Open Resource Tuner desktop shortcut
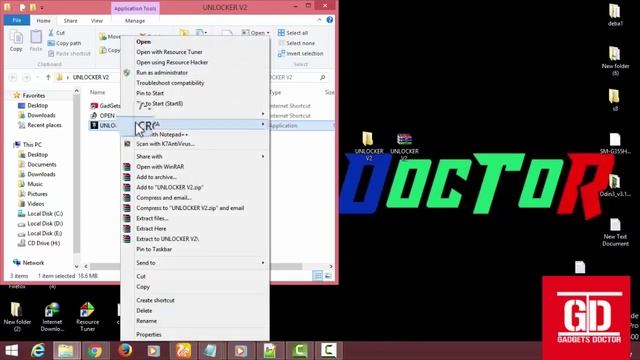This screenshot has width=640, height=360. (x=87, y=317)
